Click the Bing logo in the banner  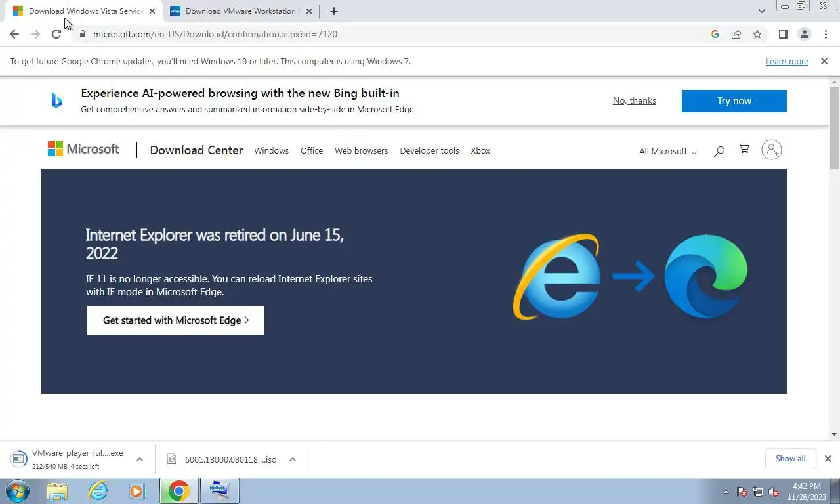coord(56,100)
